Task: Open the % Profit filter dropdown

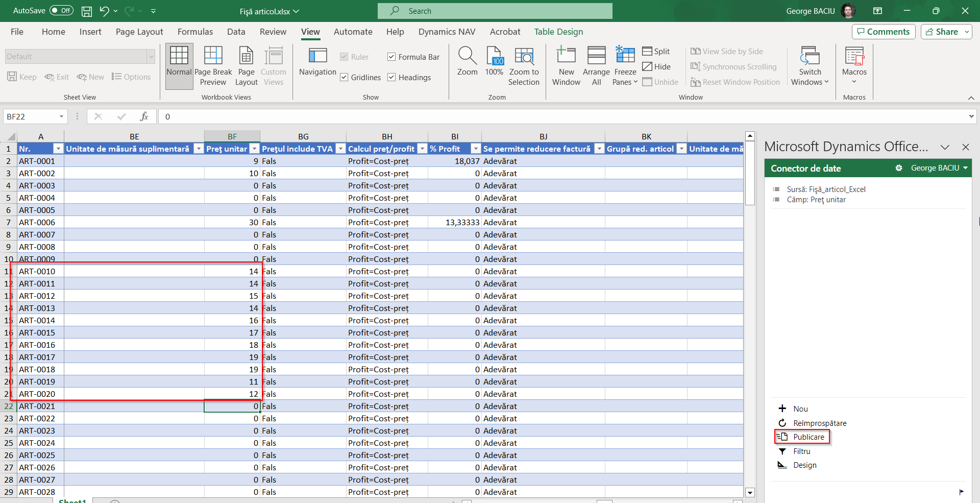Action: click(476, 149)
